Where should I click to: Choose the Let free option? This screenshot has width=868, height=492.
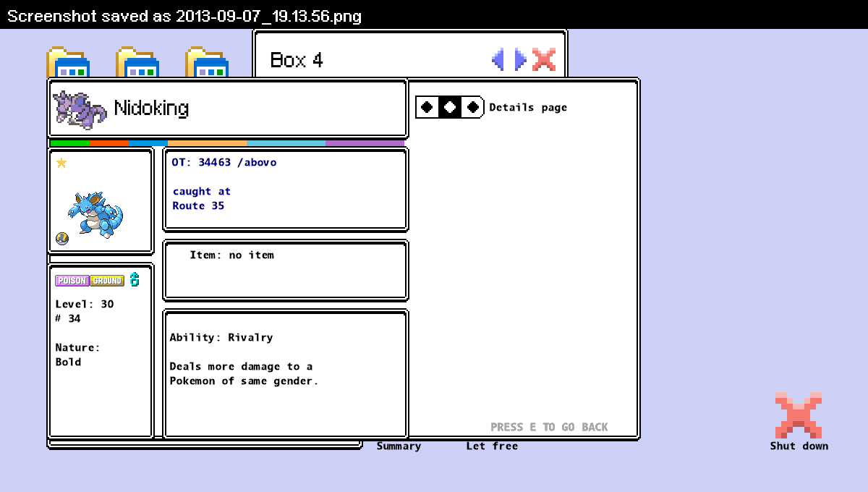492,446
